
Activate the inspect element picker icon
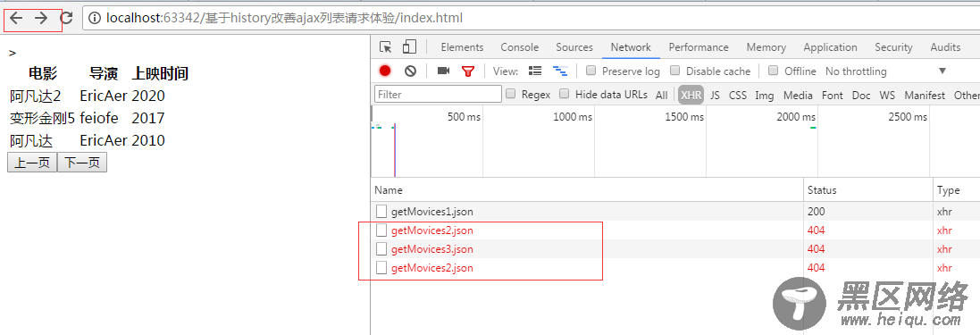(386, 47)
